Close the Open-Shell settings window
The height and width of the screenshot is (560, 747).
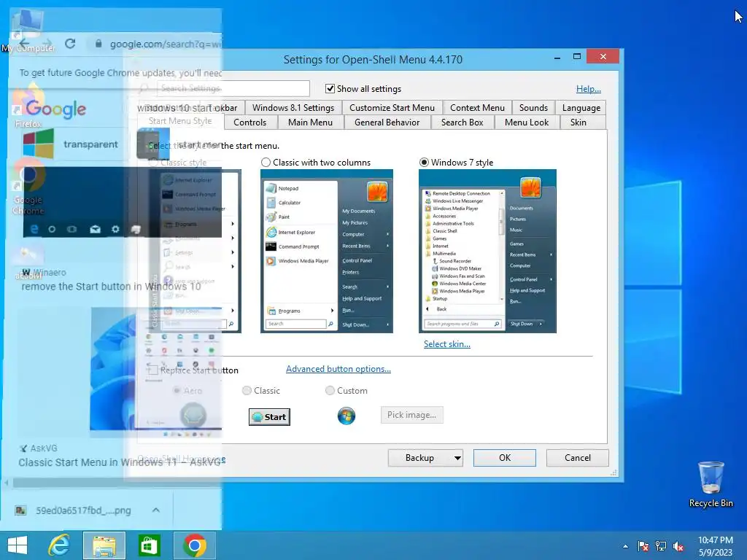[603, 57]
